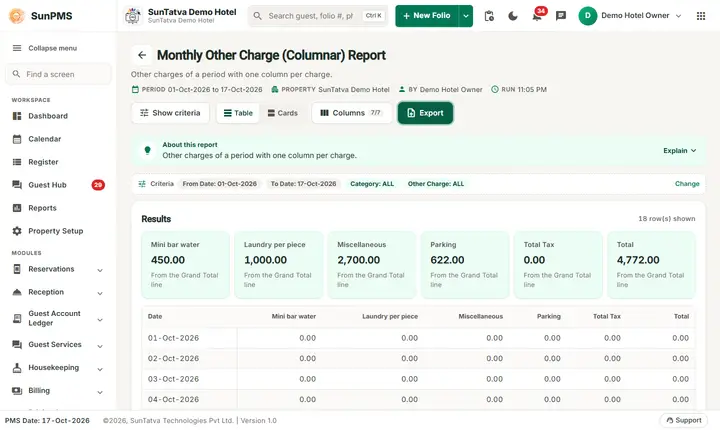Image resolution: width=720 pixels, height=430 pixels.
Task: Click the Billing module icon
Action: click(17, 390)
